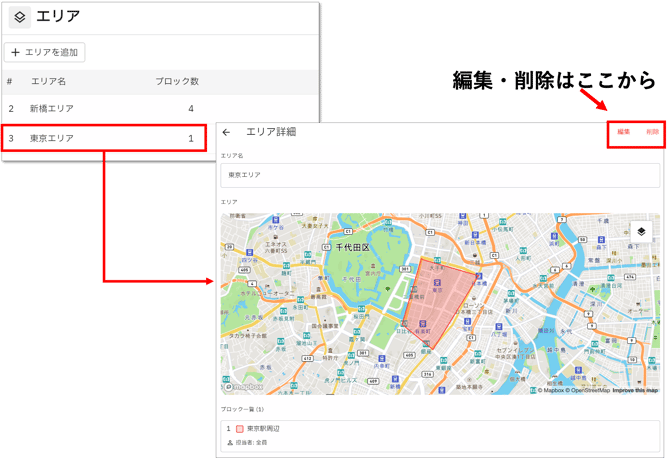
Task: Open the Improve this map link
Action: (635, 390)
